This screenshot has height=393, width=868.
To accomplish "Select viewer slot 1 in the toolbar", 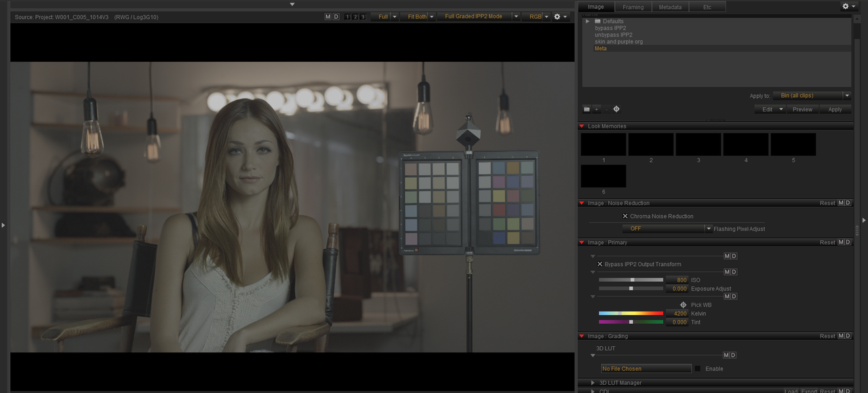I will tap(348, 17).
